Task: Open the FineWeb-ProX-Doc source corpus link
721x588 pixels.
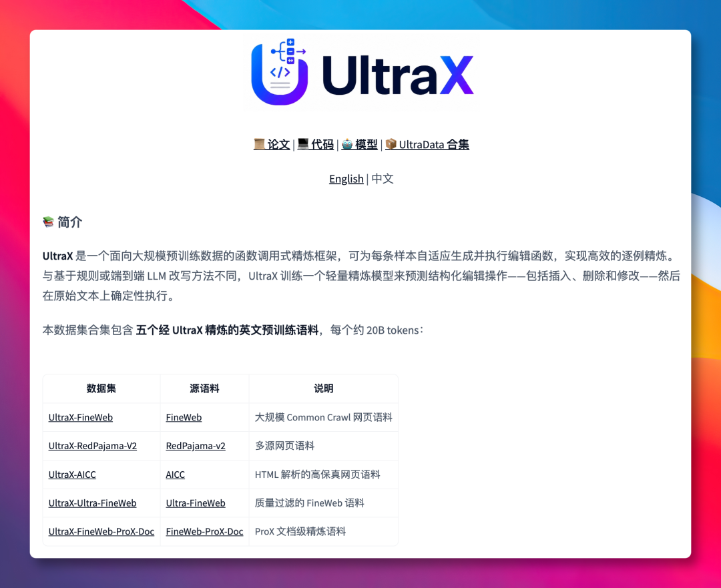Action: (x=205, y=531)
